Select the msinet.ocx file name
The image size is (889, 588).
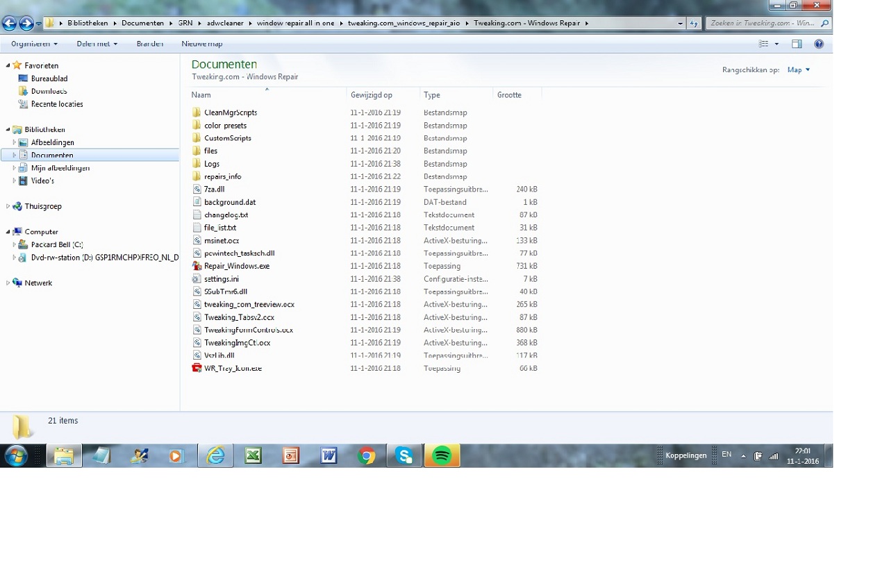pyautogui.click(x=222, y=241)
